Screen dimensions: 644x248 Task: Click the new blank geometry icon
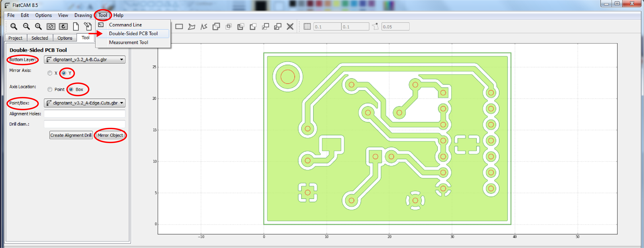point(76,26)
